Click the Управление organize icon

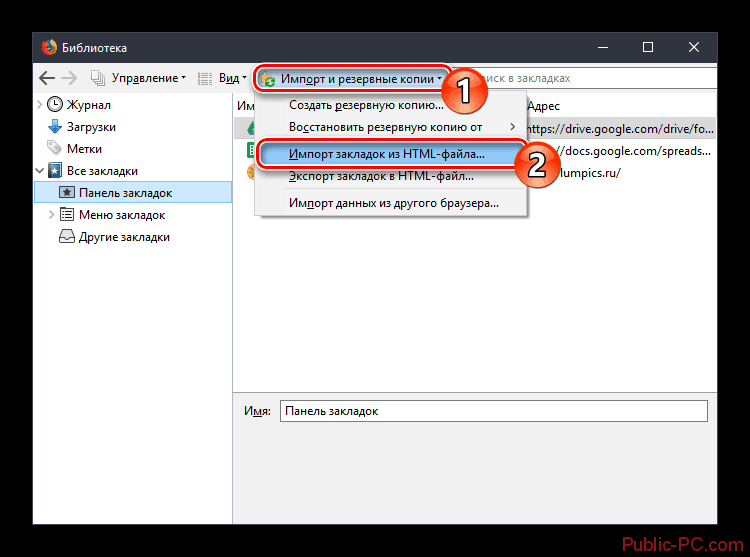coord(98,78)
